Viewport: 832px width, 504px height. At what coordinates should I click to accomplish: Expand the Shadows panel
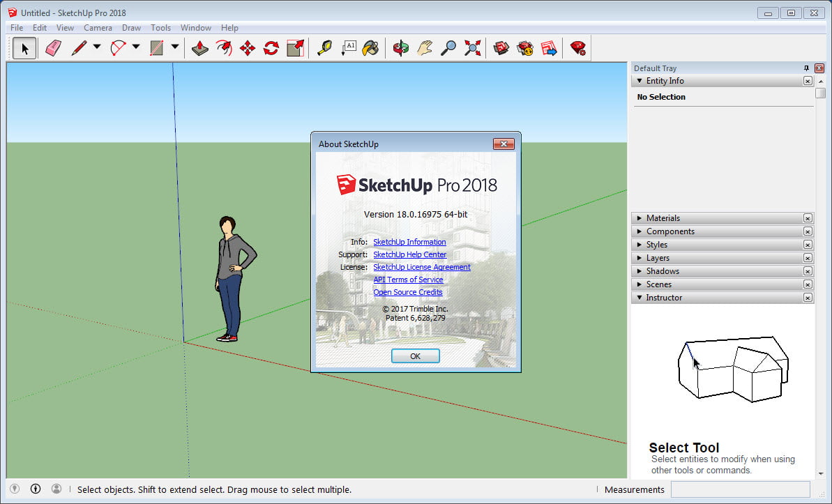click(640, 271)
